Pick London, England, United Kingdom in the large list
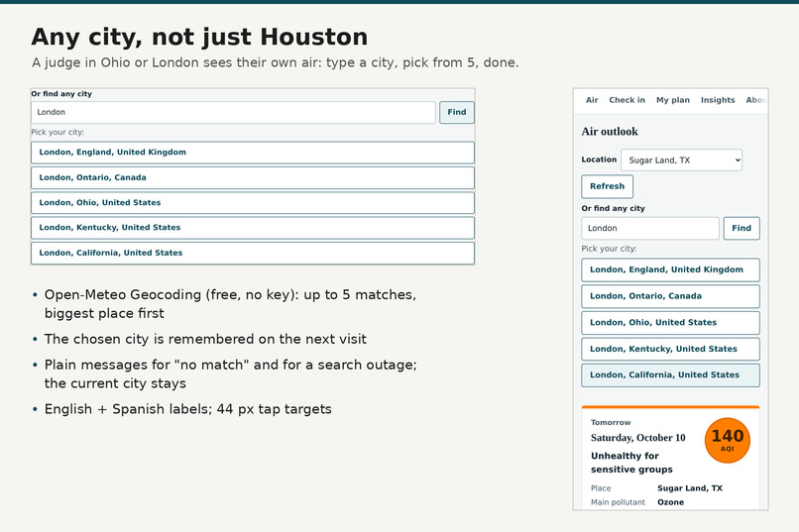Viewport: 799px width, 532px height. point(253,153)
